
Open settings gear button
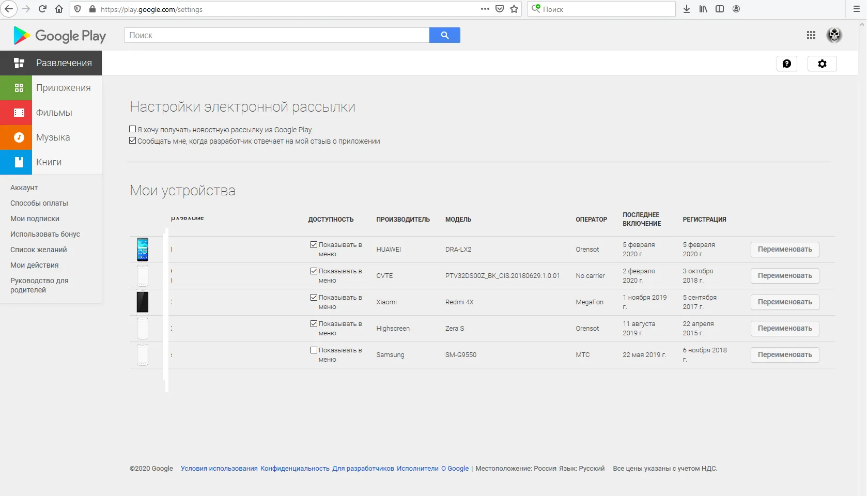click(822, 64)
